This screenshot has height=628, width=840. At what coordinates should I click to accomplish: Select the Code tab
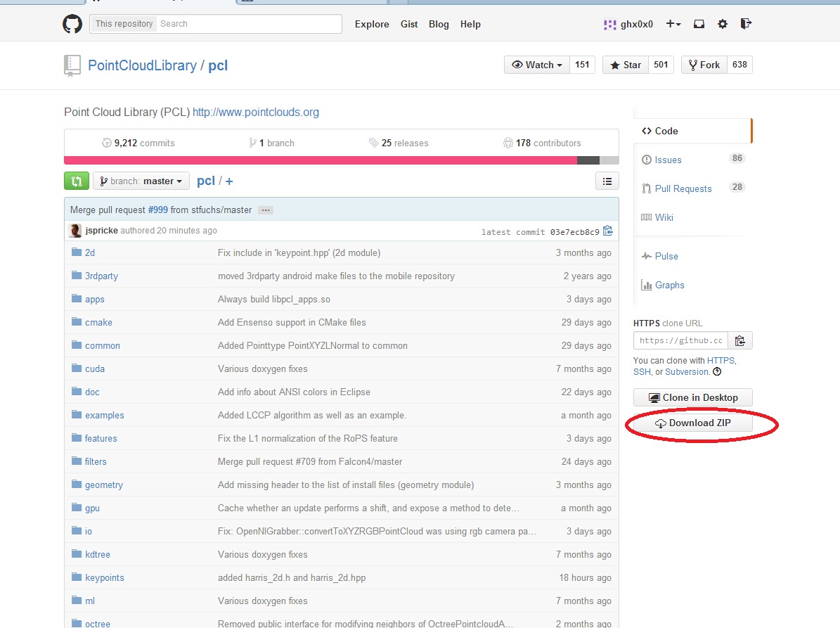point(692,131)
